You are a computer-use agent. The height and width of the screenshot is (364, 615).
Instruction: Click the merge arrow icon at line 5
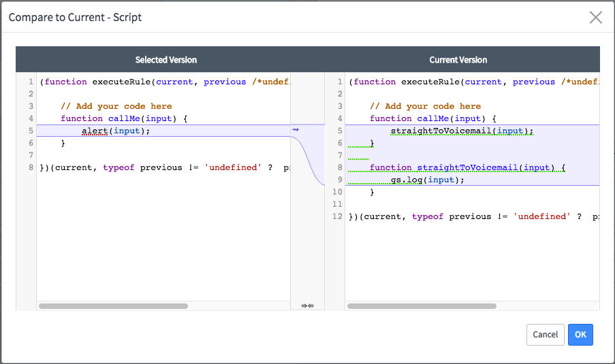click(x=296, y=130)
